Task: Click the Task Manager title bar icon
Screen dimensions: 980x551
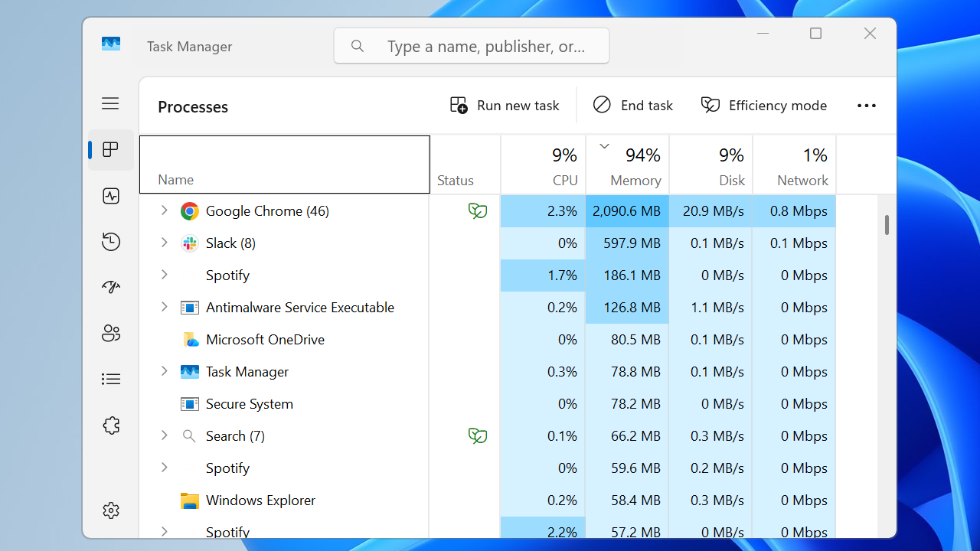Action: click(x=111, y=44)
